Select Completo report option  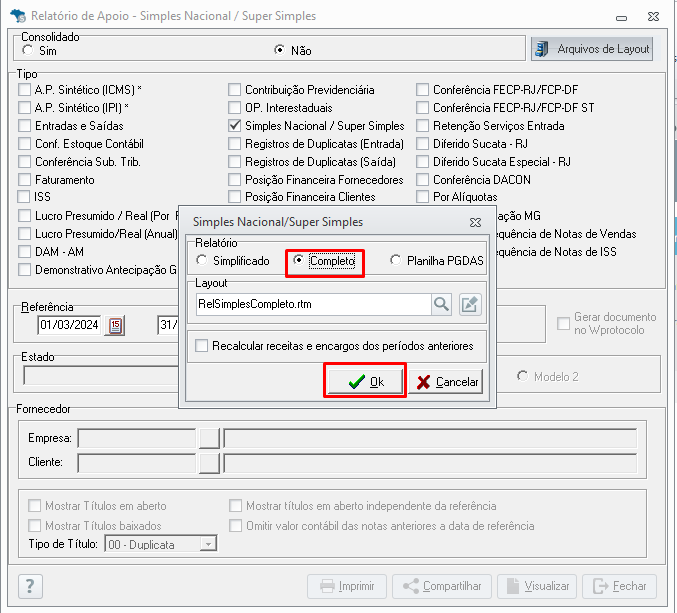click(298, 260)
